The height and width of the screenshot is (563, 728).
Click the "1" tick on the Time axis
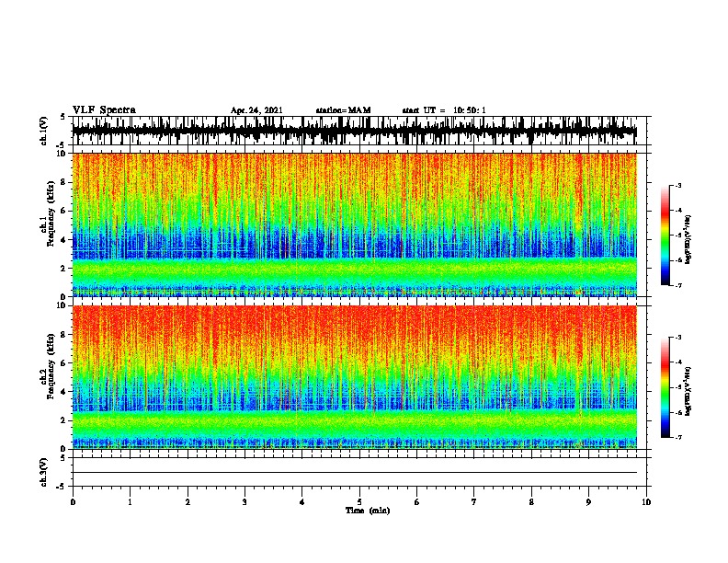131,502
